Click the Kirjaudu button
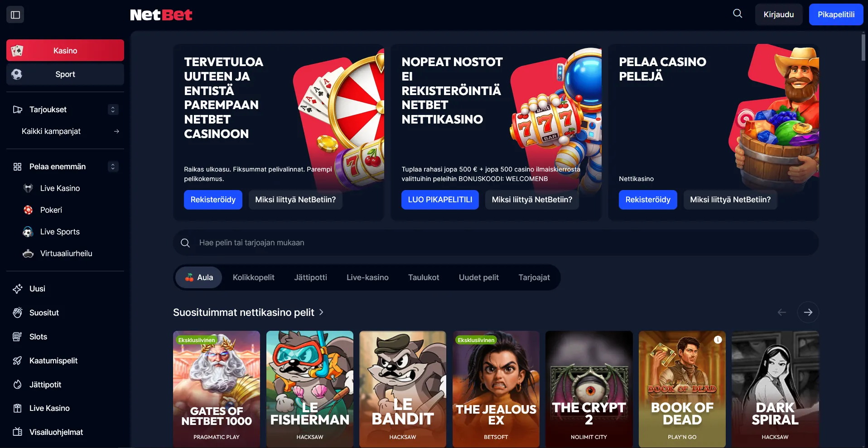Screen dimensions: 868x448 (779, 14)
